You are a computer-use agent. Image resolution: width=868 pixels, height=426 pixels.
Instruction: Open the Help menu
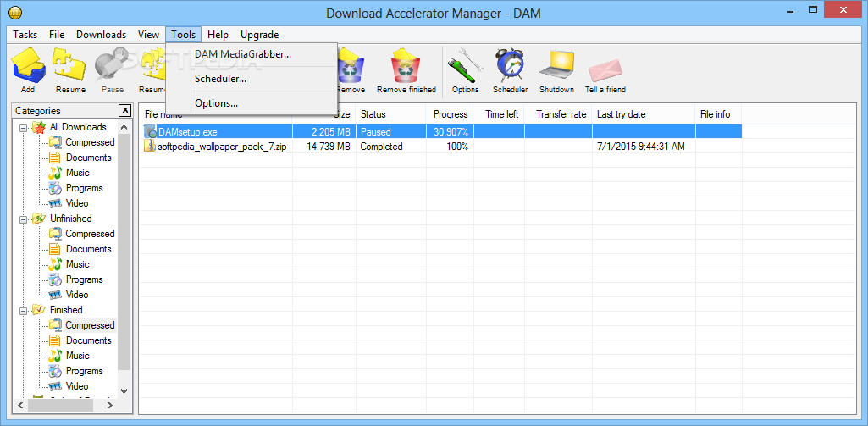click(218, 35)
